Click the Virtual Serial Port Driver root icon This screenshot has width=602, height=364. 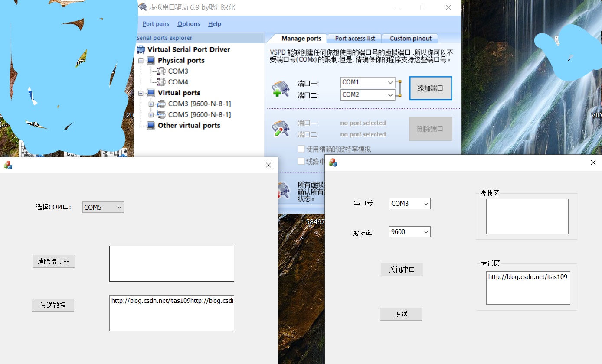pyautogui.click(x=141, y=49)
